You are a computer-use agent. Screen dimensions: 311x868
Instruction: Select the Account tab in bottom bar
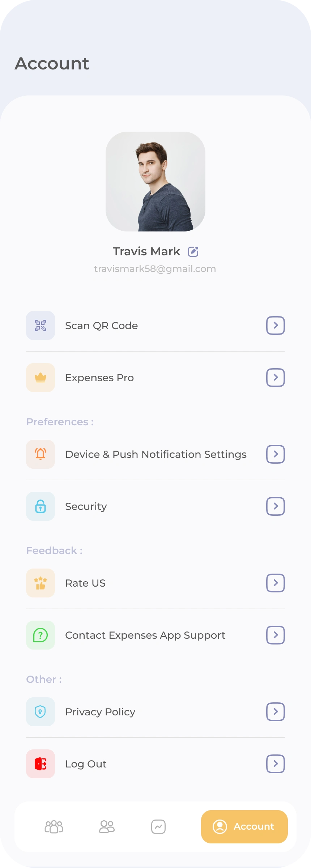click(x=244, y=827)
